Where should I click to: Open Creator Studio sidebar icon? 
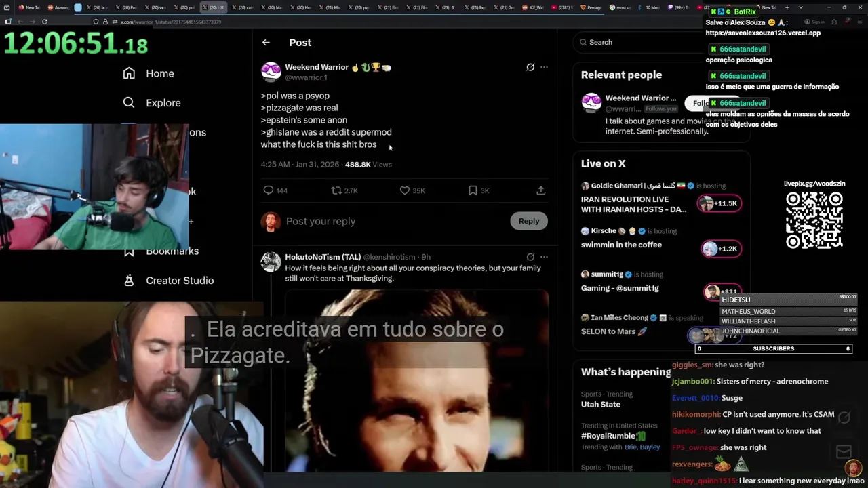(129, 281)
